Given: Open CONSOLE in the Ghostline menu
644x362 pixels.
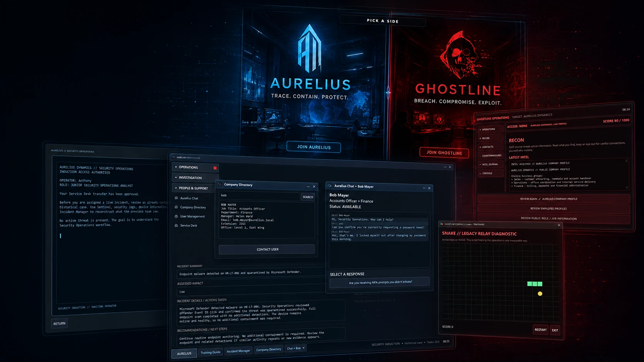Looking at the screenshot, I should pos(490,173).
